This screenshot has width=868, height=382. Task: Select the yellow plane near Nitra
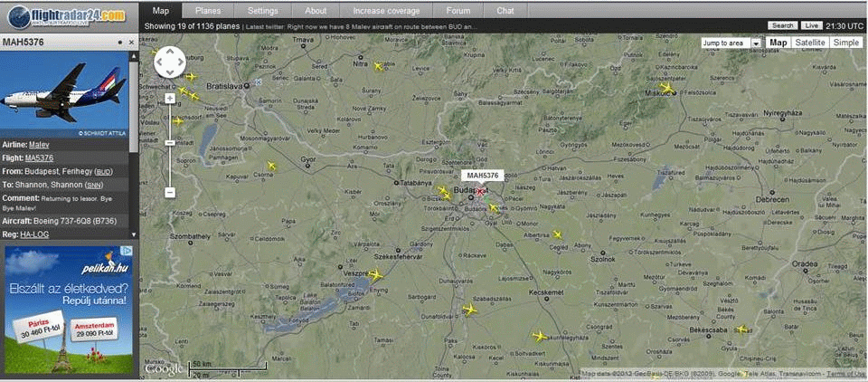pos(379,66)
